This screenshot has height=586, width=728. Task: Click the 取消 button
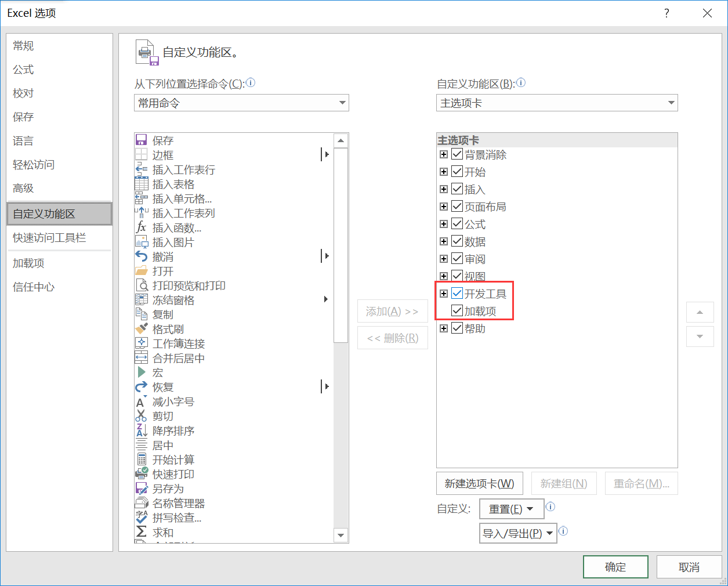point(689,567)
